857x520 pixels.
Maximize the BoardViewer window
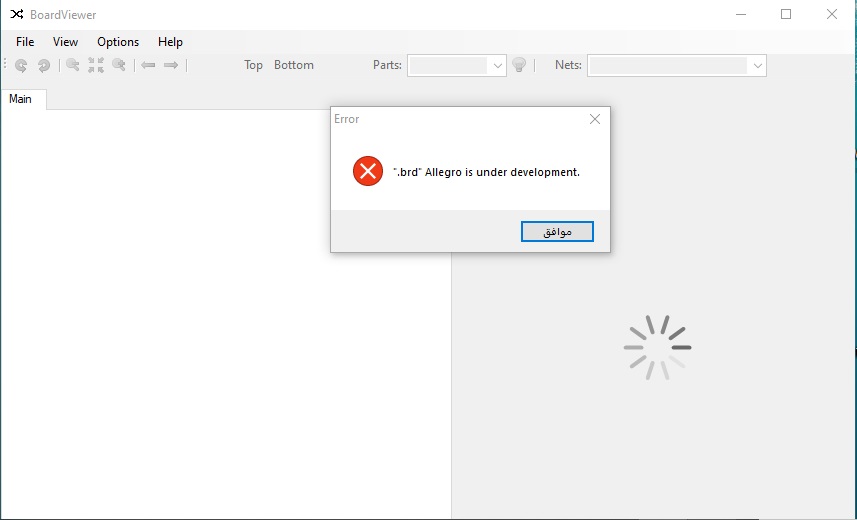tap(786, 14)
